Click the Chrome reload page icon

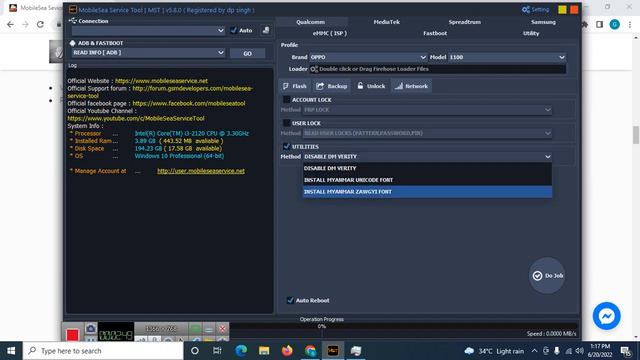pos(40,24)
